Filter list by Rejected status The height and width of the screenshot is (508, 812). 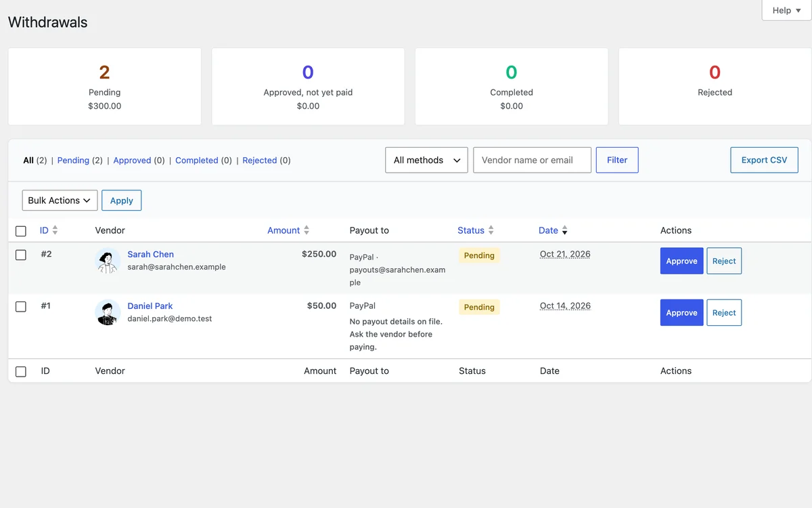tap(260, 161)
